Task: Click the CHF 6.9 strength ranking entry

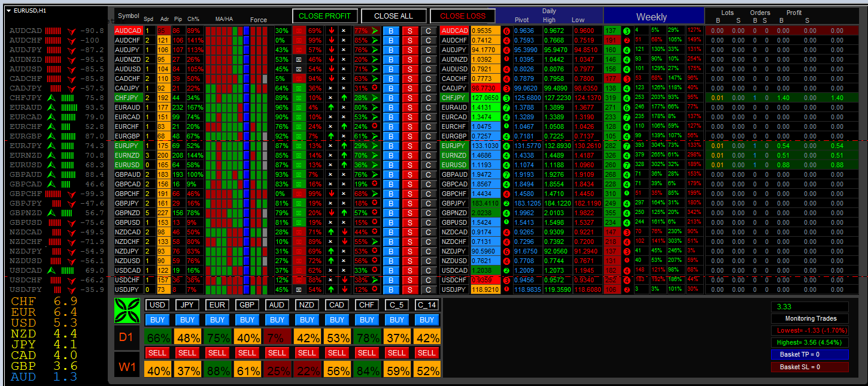Action: pyautogui.click(x=44, y=301)
